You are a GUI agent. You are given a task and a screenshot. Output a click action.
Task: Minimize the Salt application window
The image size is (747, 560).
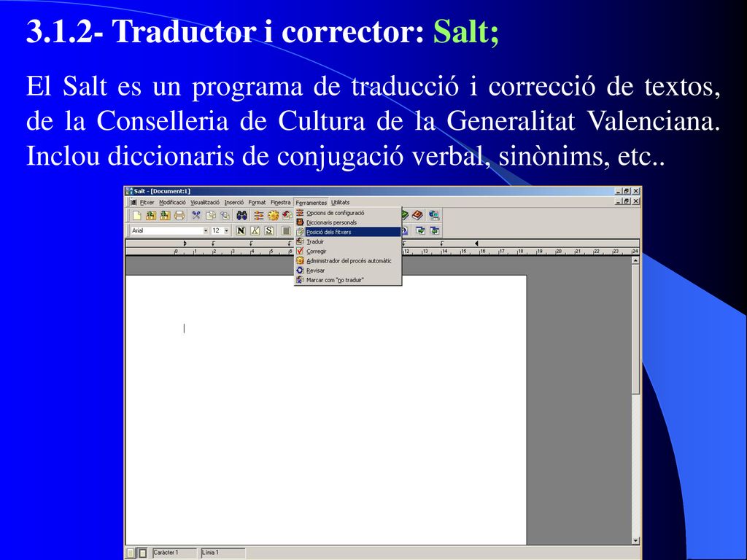619,191
